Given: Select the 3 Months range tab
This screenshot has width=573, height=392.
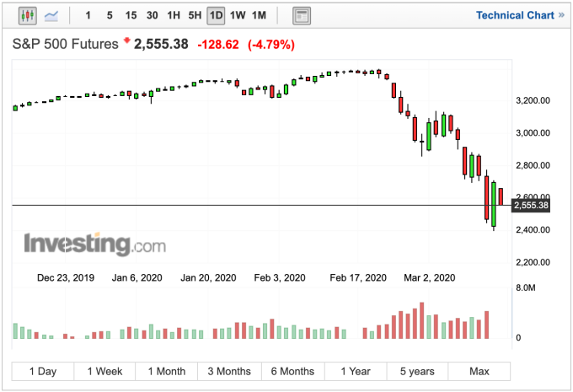Looking at the screenshot, I should [229, 372].
